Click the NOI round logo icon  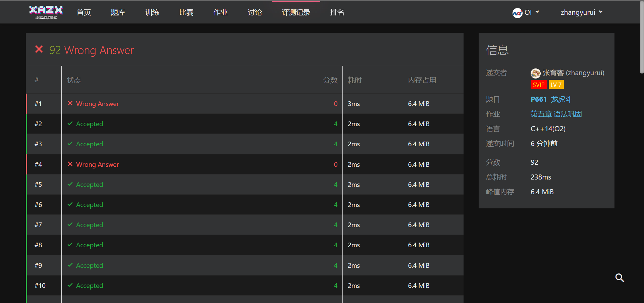click(x=517, y=13)
